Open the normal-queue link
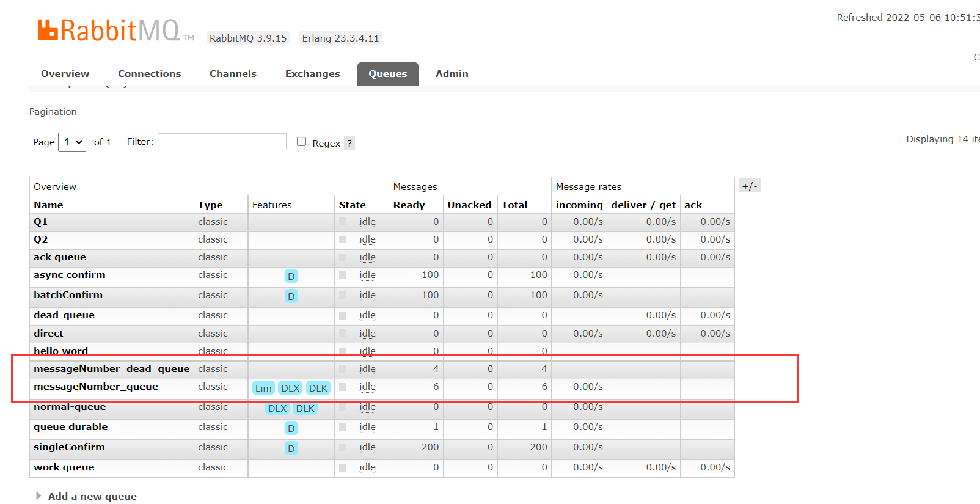The width and height of the screenshot is (980, 504). [70, 407]
